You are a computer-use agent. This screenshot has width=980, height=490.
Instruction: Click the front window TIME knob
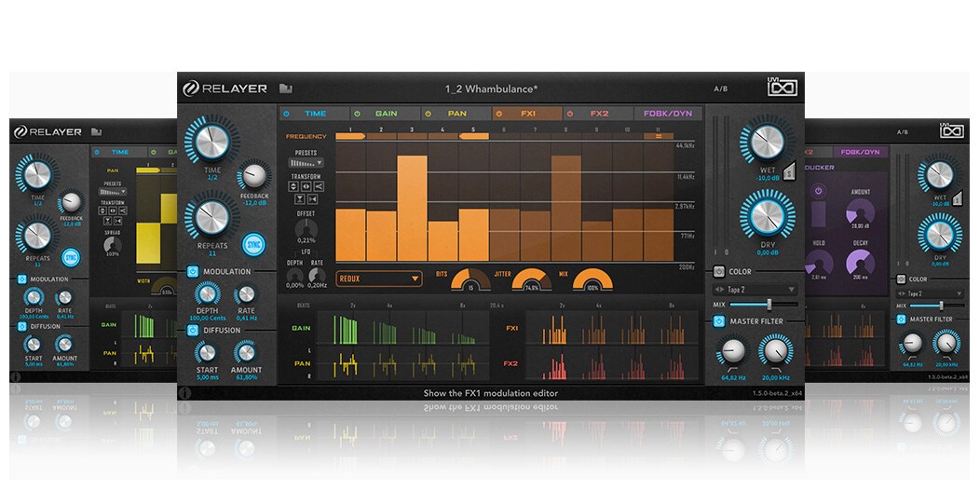[211, 143]
